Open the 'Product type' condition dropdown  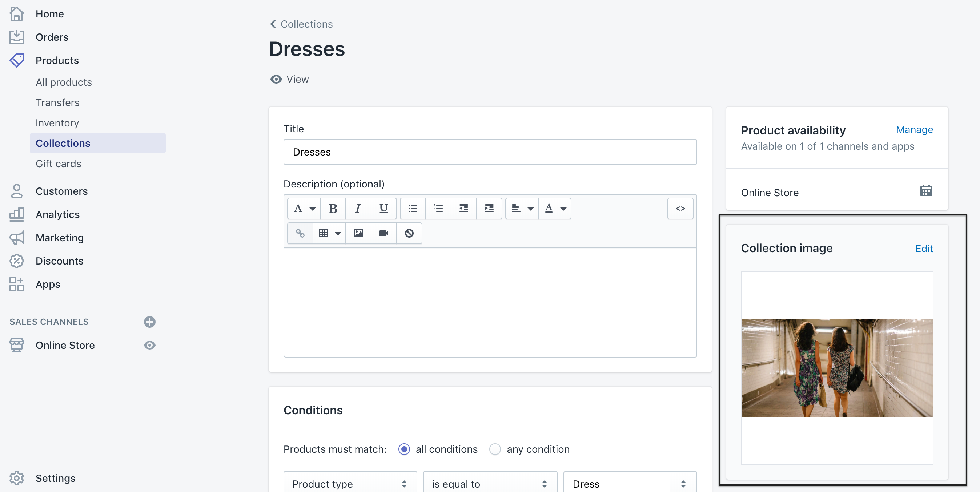pos(350,484)
